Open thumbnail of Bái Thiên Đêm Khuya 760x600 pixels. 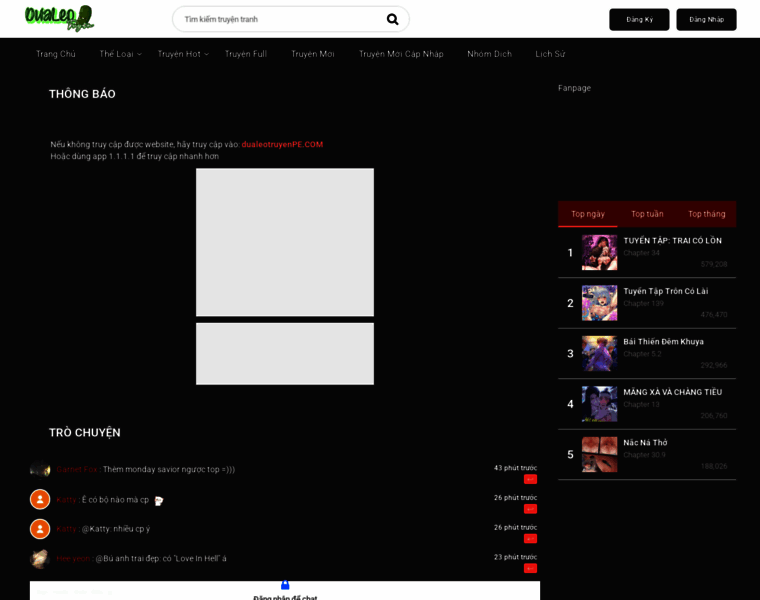coord(600,353)
